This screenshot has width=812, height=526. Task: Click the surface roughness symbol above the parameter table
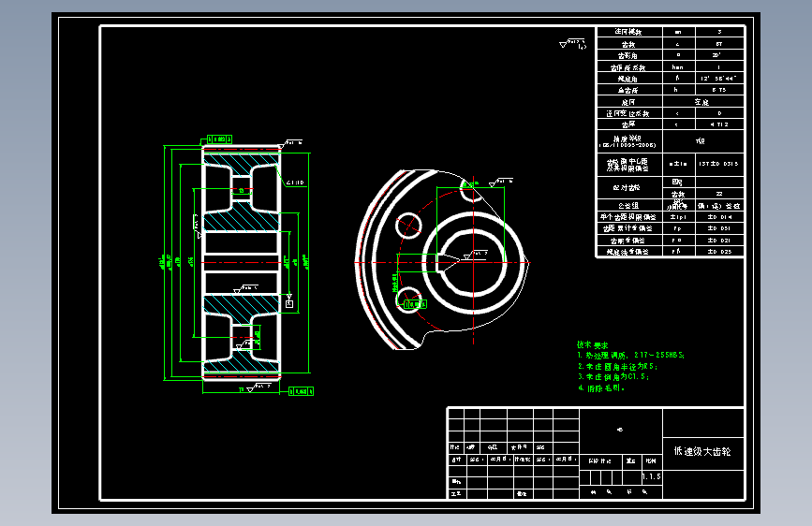573,44
